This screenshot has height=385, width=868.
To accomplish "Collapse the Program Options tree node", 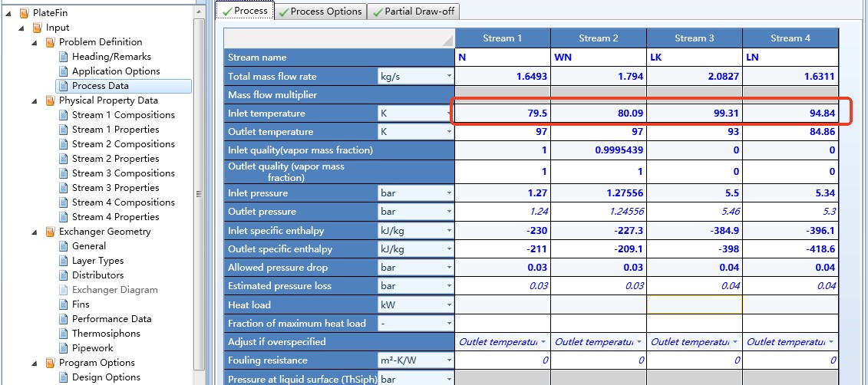I will [x=35, y=363].
